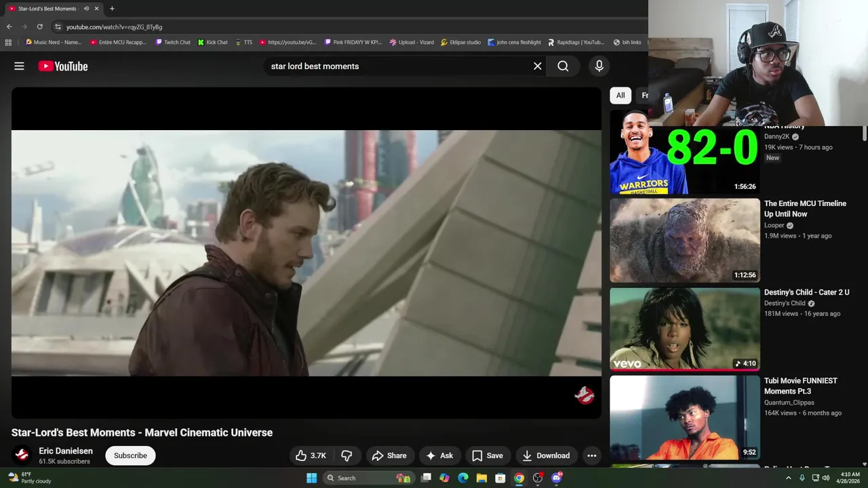
Task: Open 'Destiny's Child - Cater 2 U' title
Action: point(806,292)
